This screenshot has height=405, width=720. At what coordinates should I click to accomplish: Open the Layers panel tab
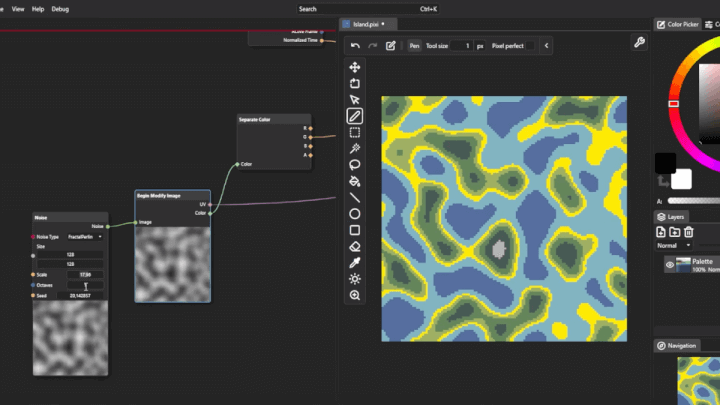(x=670, y=217)
